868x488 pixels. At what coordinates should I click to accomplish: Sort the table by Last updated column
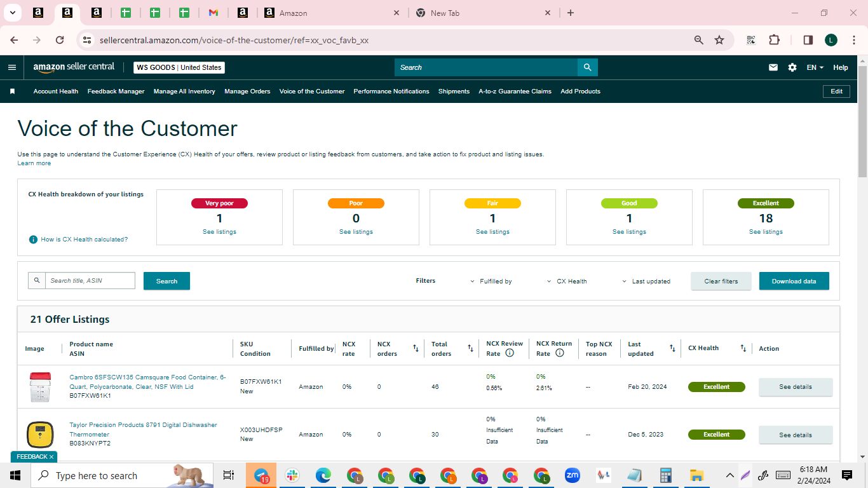tap(672, 348)
